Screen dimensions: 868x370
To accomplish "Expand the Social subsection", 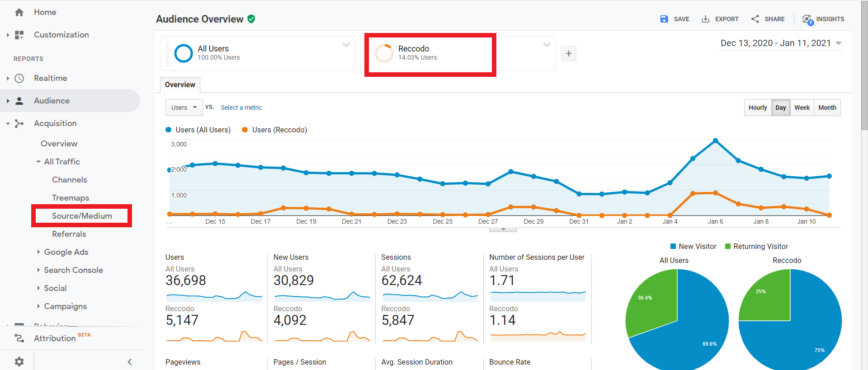I will click(38, 288).
